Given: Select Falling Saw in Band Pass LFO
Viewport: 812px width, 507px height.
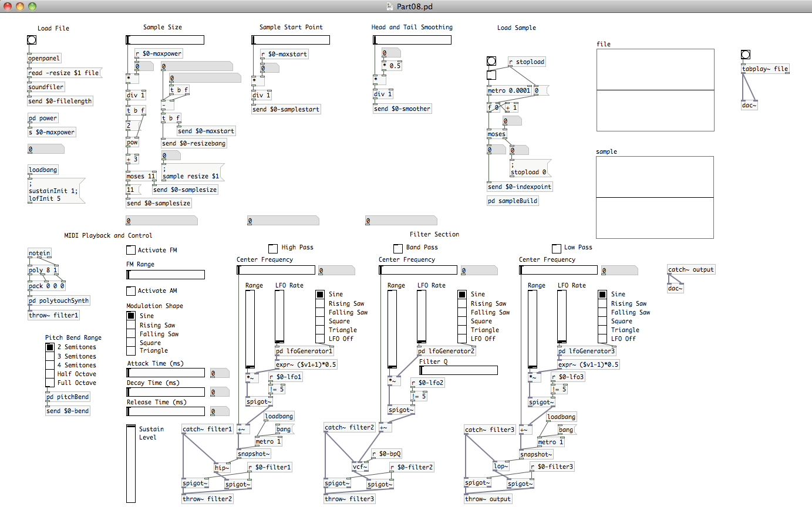Looking at the screenshot, I should pyautogui.click(x=462, y=312).
